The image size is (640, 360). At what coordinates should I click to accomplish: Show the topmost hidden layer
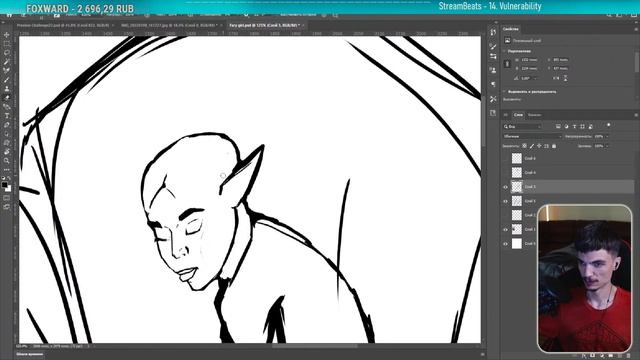tap(505, 158)
